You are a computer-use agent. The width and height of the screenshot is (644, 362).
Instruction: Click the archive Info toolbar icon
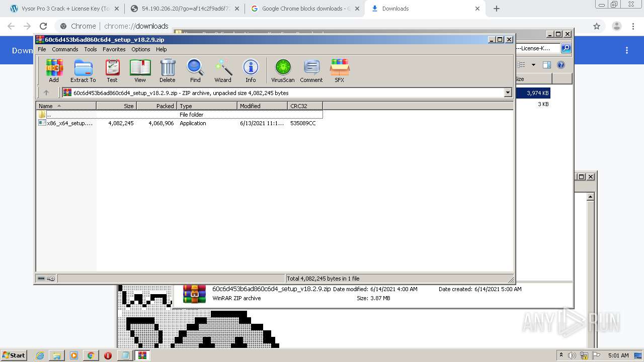point(251,70)
